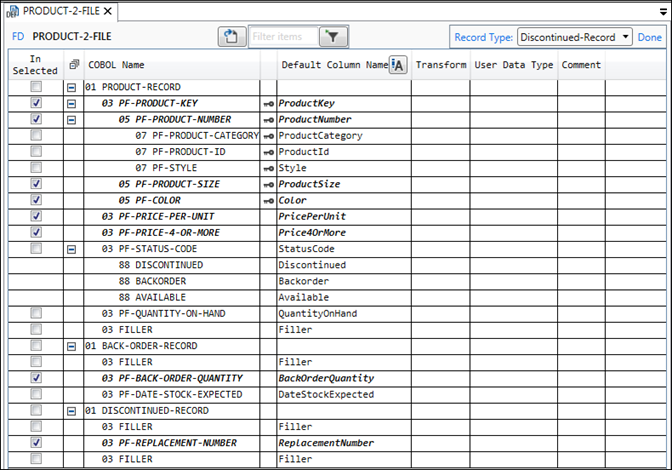Image resolution: width=672 pixels, height=470 pixels.
Task: Click the copy/paste icon left of filter box
Action: pos(232,37)
